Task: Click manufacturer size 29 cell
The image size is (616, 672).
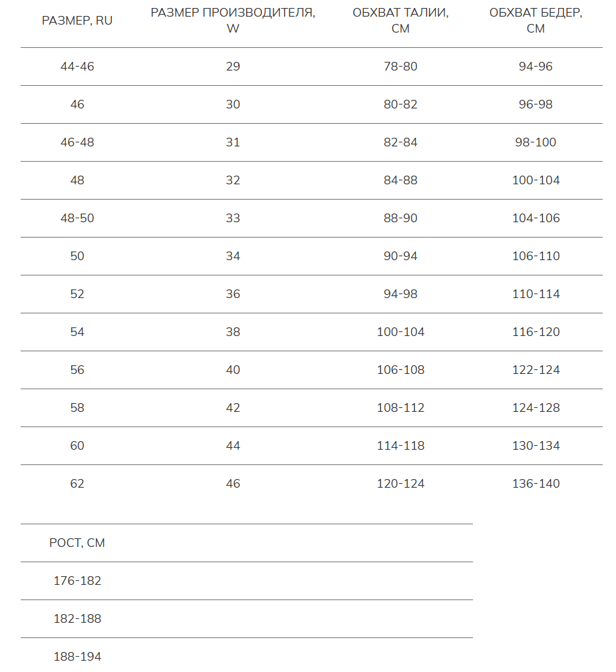Action: tap(233, 67)
